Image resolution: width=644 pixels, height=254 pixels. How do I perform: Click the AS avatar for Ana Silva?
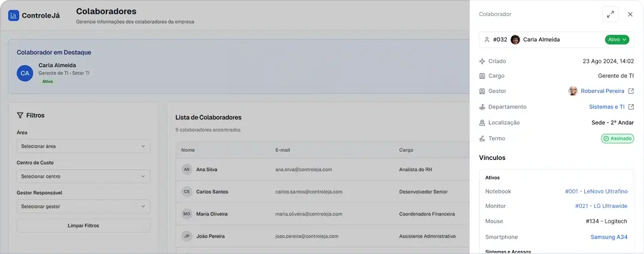click(187, 169)
